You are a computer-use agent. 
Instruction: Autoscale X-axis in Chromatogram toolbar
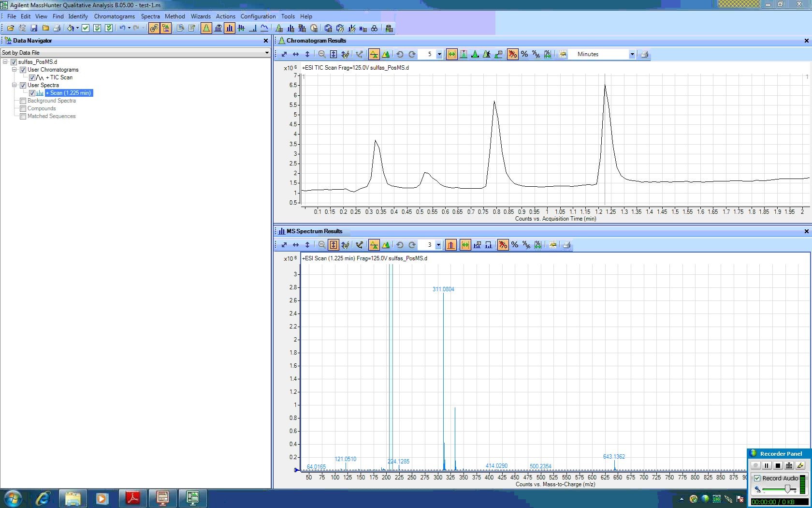[296, 54]
